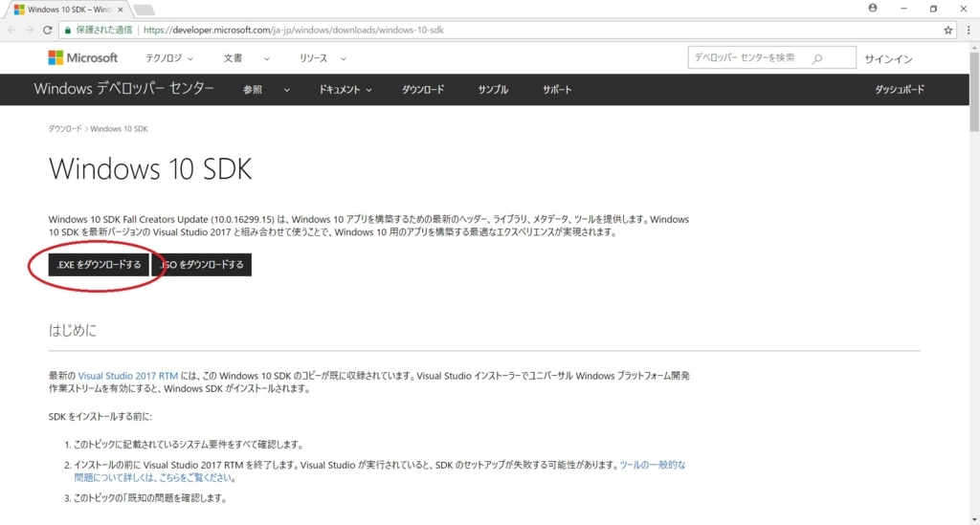Expand the リソース dropdown menu
The height and width of the screenshot is (525, 980).
[x=323, y=58]
